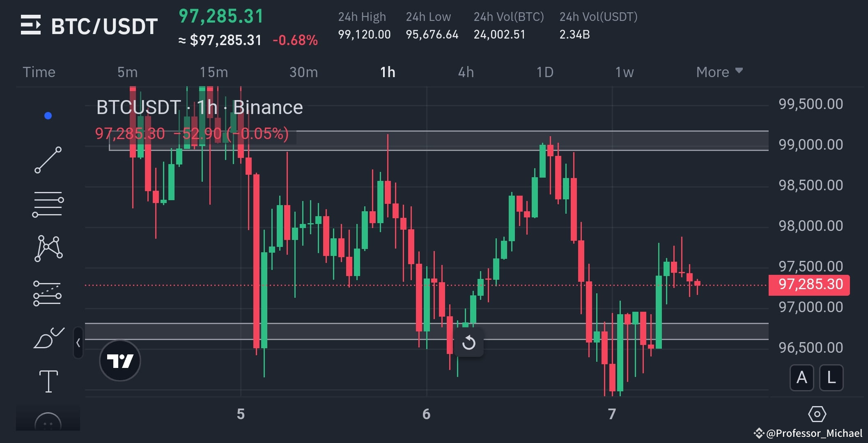The width and height of the screenshot is (868, 443).
Task: Select the Brush drawing tool
Action: 48,337
